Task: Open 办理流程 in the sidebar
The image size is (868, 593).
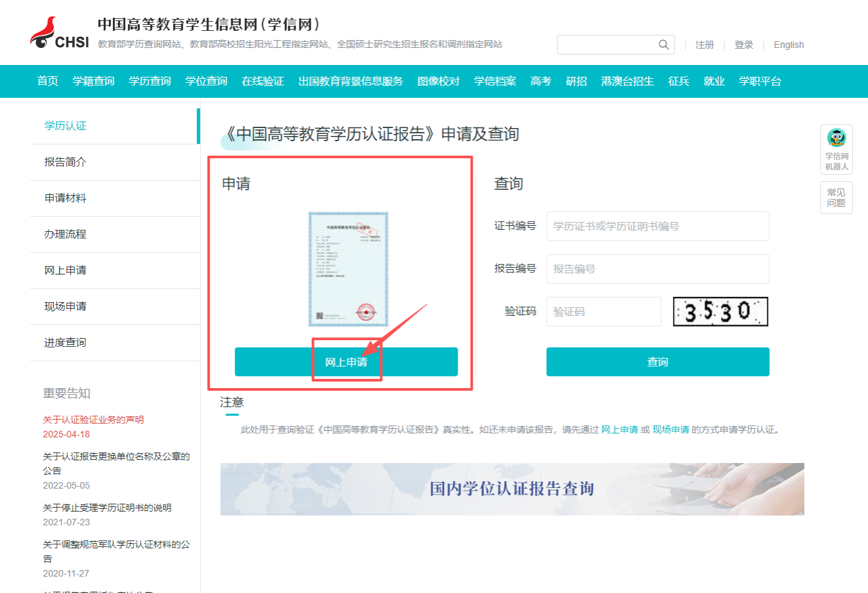Action: pyautogui.click(x=65, y=234)
